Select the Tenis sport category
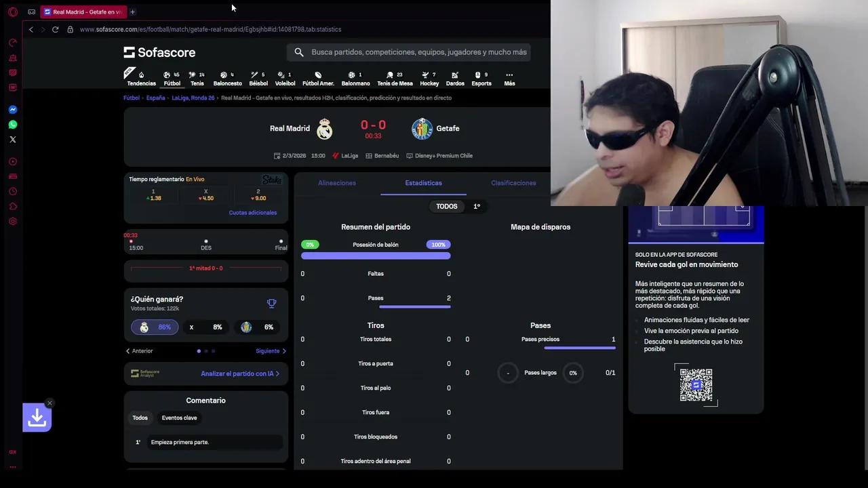 197,79
